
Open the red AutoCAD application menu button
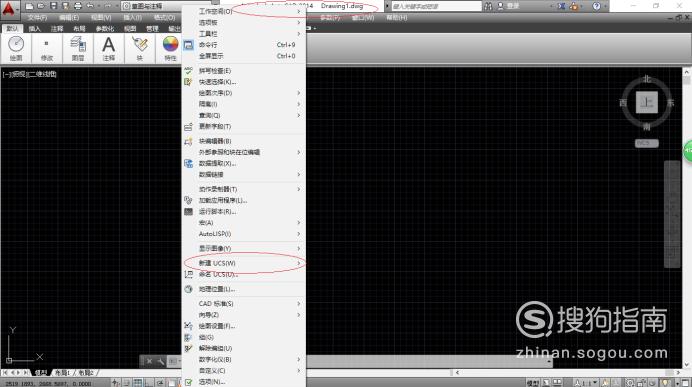tap(9, 9)
